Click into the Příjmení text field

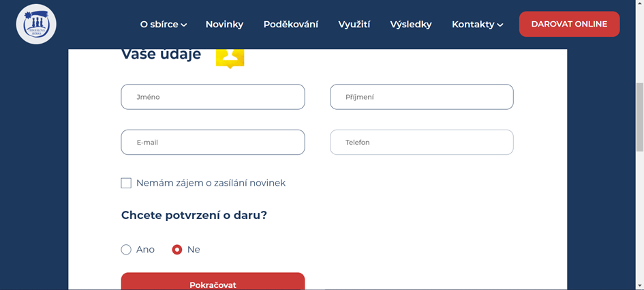(x=421, y=97)
